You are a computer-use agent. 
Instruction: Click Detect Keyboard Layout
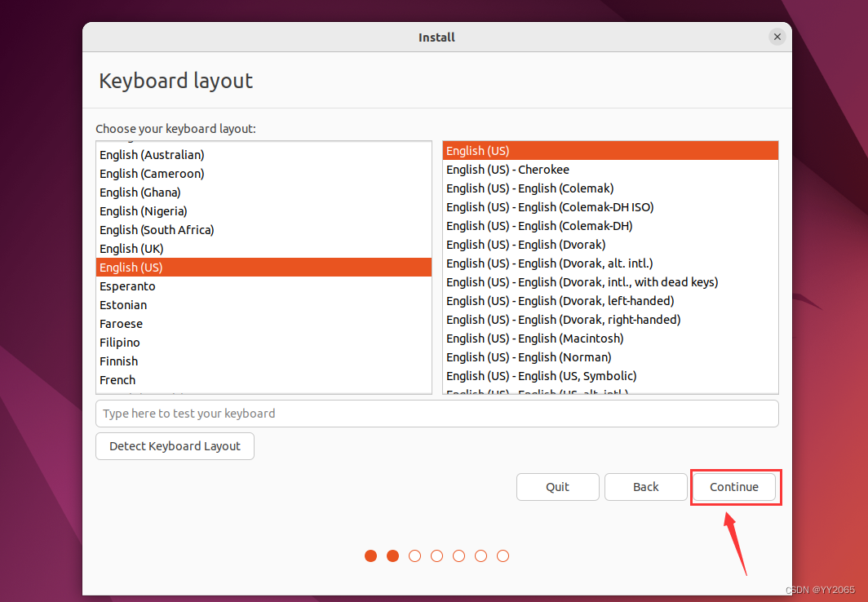tap(175, 446)
